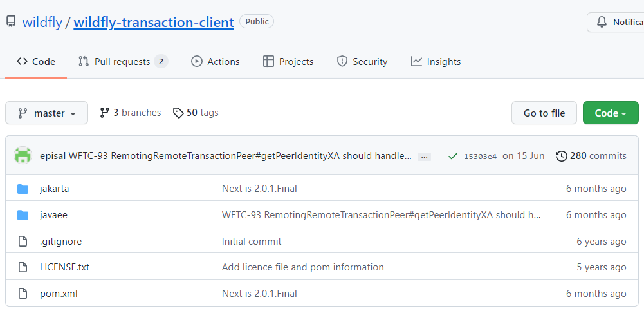This screenshot has height=313, width=644.
Task: Click the pull requests count badge 2
Action: click(161, 62)
